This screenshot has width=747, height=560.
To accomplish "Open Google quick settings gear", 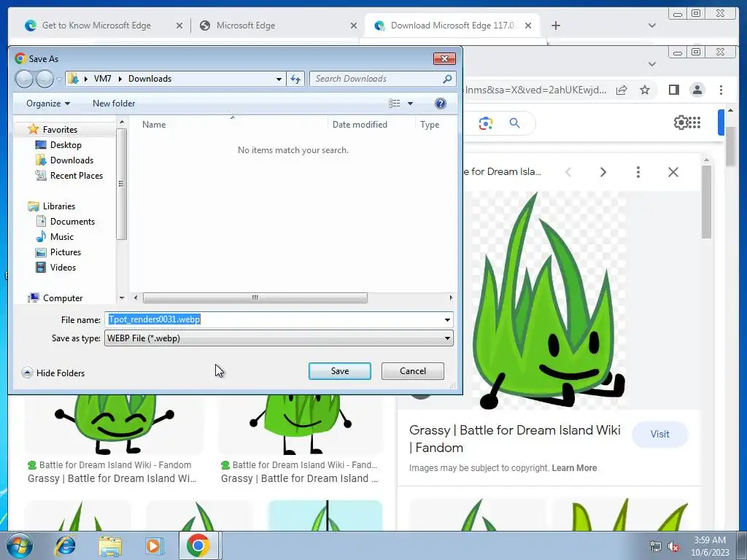I will click(x=681, y=122).
